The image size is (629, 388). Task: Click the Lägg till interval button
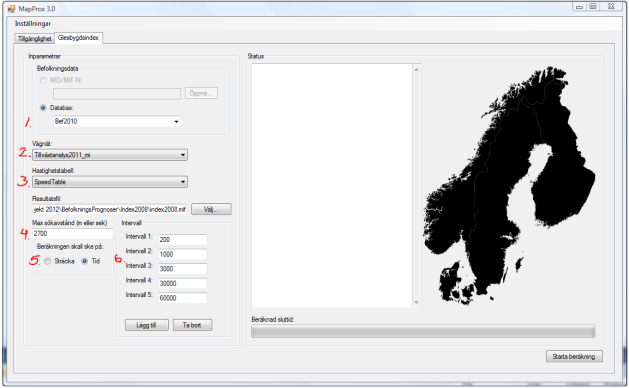(x=146, y=325)
